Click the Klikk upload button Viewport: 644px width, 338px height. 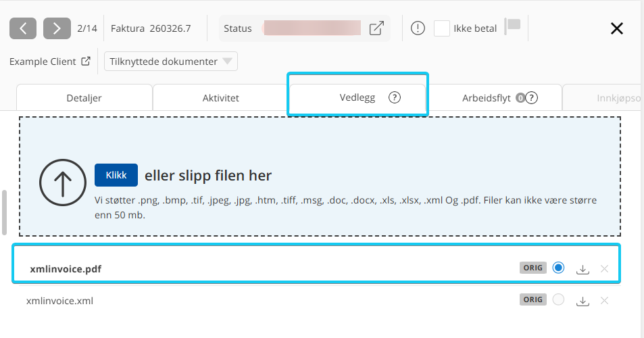click(x=116, y=175)
